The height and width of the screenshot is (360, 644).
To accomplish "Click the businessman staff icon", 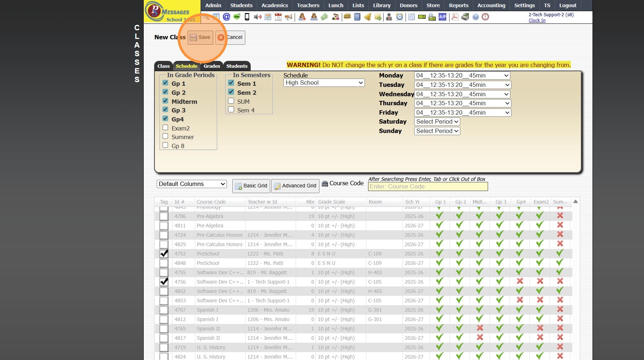I will tap(389, 17).
